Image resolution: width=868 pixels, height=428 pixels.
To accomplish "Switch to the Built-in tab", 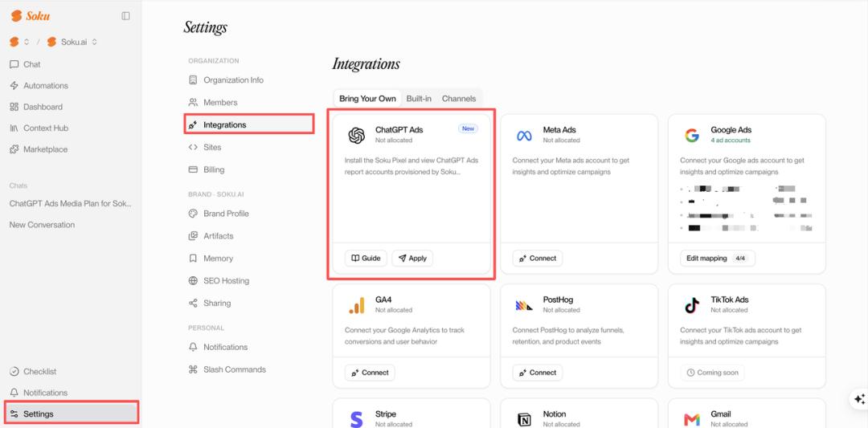I will (419, 99).
